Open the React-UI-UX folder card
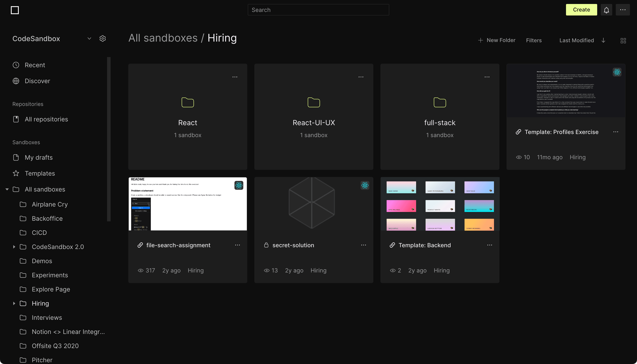This screenshot has height=364, width=637. pyautogui.click(x=314, y=117)
